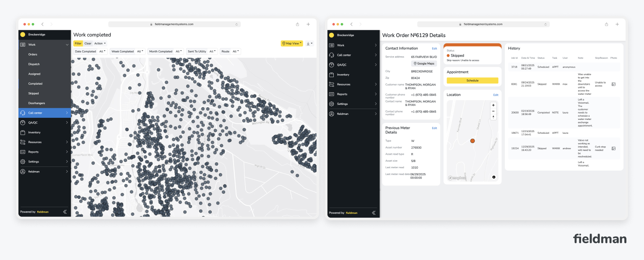This screenshot has height=260, width=644.
Task: Select history row with job id 20630
Action: 564,112
